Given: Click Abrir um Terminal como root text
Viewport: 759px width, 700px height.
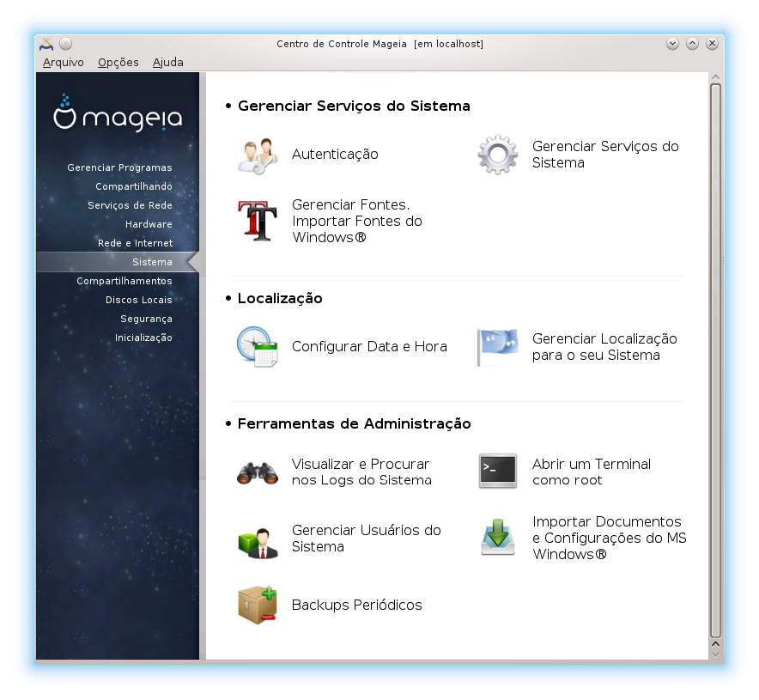Looking at the screenshot, I should pos(591,472).
